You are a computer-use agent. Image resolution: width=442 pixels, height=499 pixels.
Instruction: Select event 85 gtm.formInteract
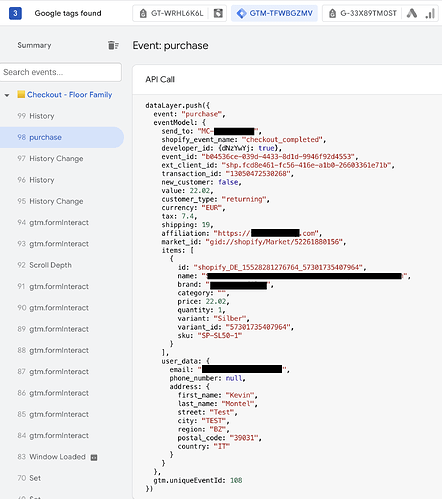[x=62, y=414]
